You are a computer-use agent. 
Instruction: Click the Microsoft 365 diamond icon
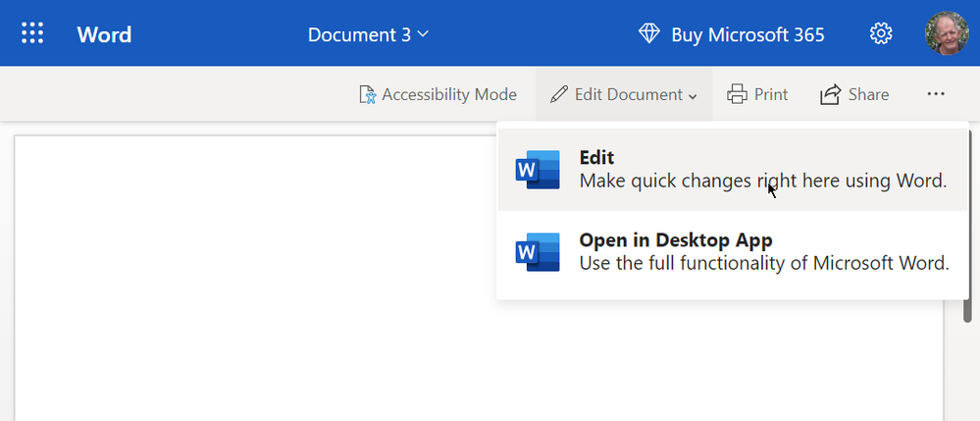click(649, 34)
